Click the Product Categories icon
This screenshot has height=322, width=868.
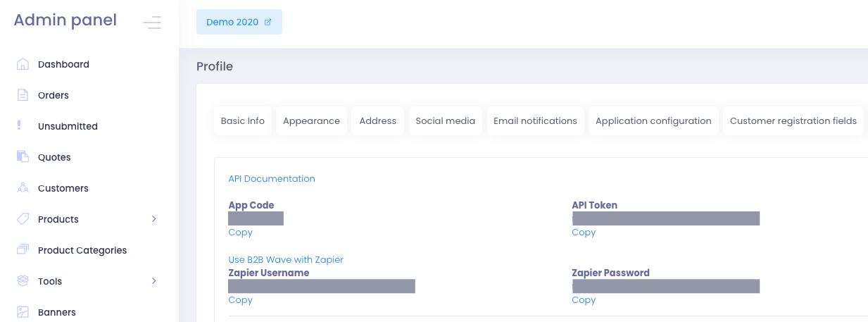(23, 250)
